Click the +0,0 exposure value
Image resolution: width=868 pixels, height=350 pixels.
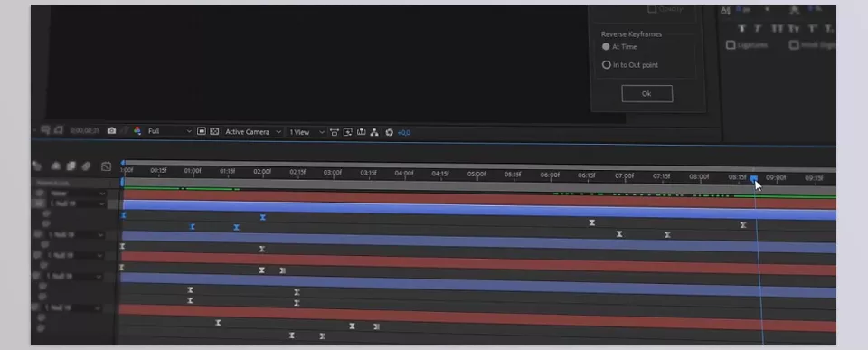[x=404, y=133]
